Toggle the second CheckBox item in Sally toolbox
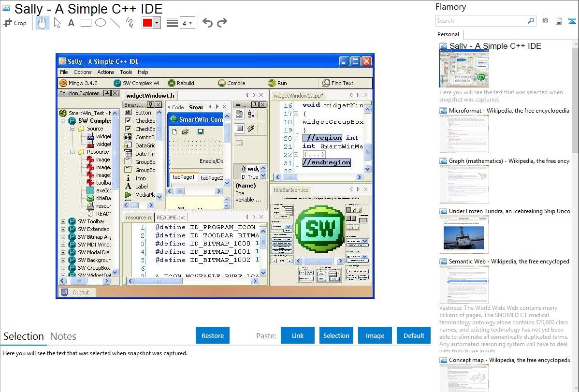This screenshot has width=579, height=392. point(128,129)
